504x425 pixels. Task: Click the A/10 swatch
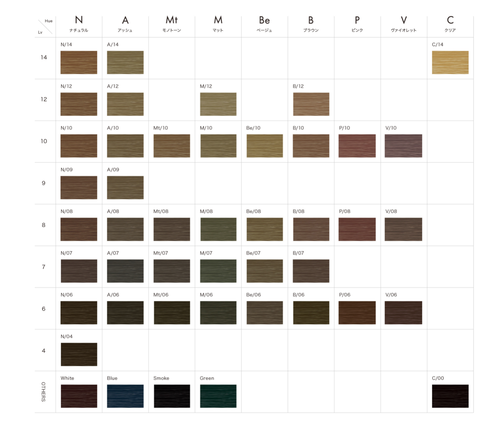pos(125,146)
